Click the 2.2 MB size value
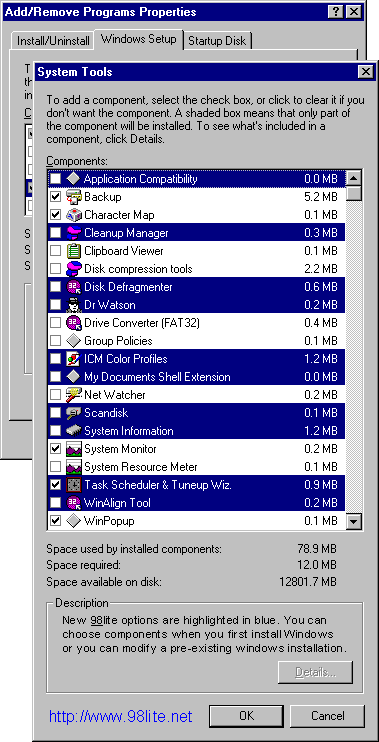This screenshot has width=379, height=742. click(321, 269)
